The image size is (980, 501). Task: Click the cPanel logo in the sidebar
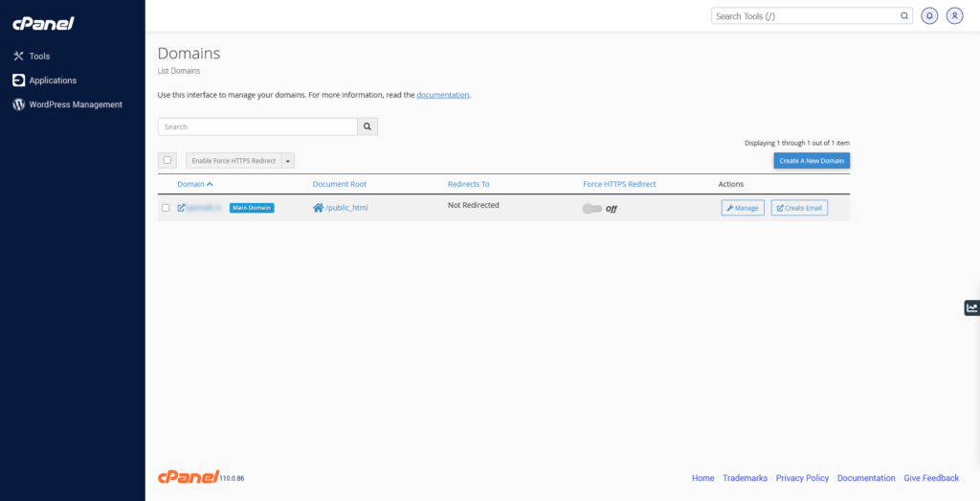(x=43, y=23)
